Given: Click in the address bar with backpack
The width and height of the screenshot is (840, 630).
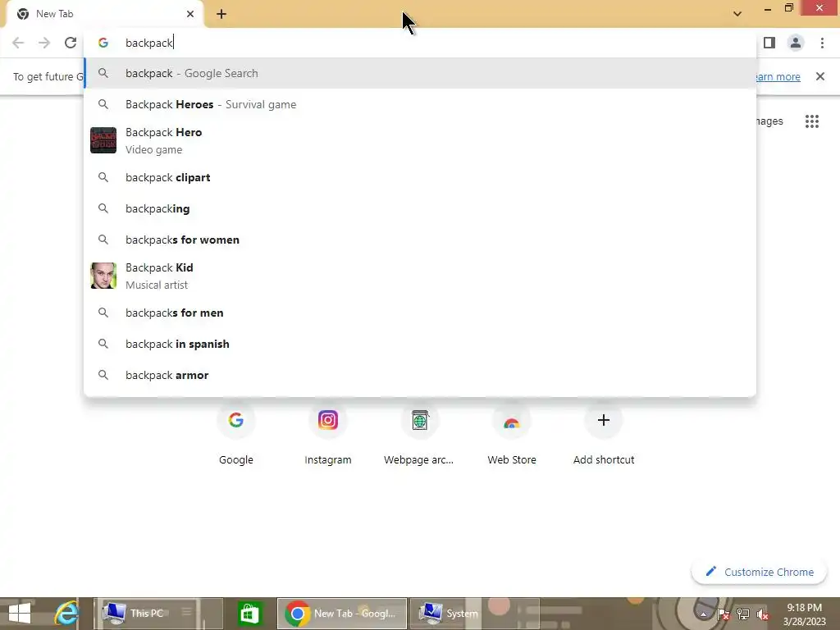Looking at the screenshot, I should point(420,43).
